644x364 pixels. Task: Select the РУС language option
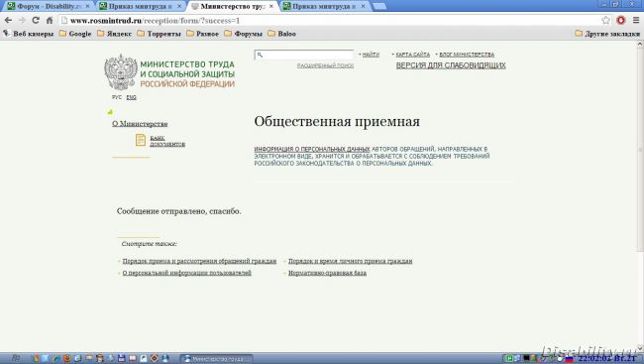point(117,97)
